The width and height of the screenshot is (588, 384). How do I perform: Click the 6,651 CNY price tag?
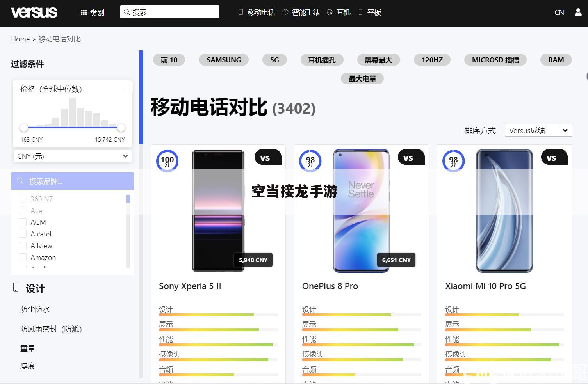click(397, 260)
